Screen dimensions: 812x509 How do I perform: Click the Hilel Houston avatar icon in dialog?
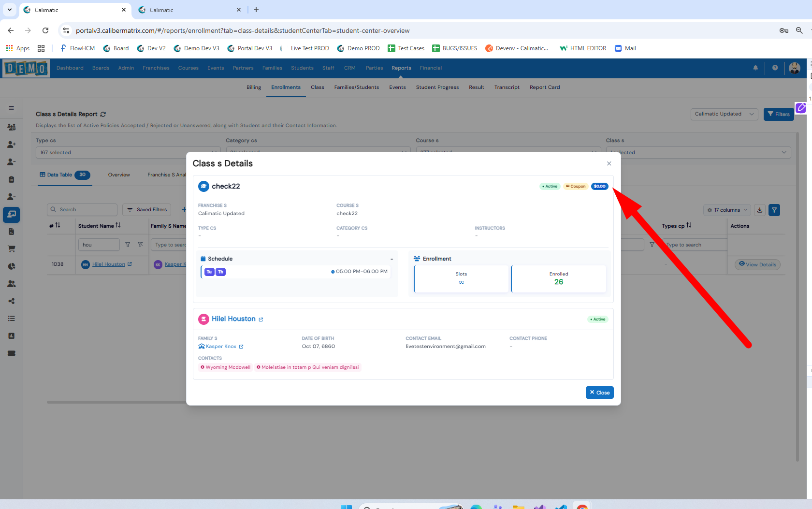[203, 319]
